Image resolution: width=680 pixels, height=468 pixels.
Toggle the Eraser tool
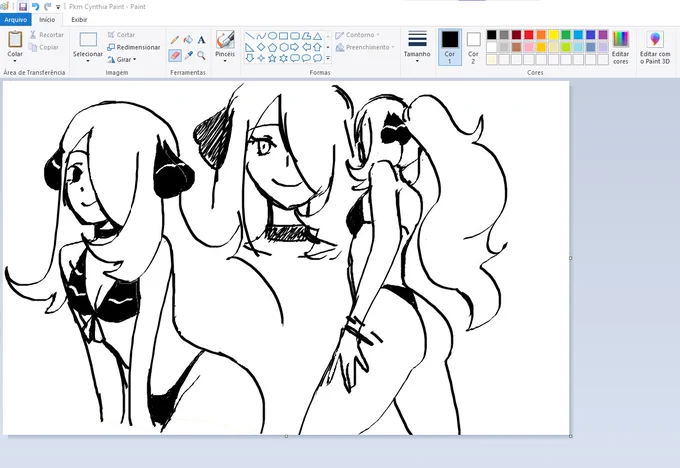point(175,55)
